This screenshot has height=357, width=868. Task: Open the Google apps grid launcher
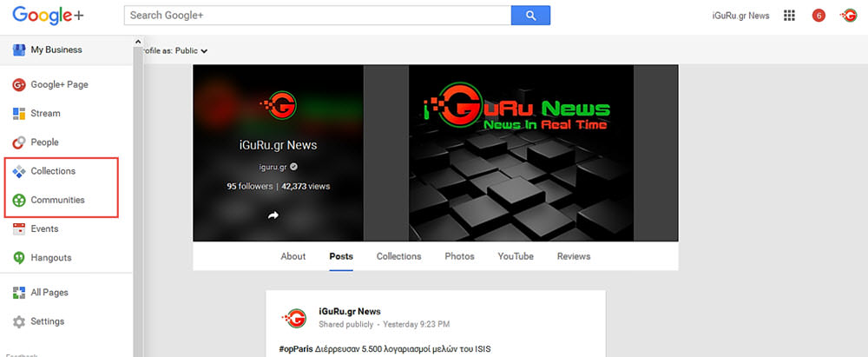pos(789,16)
